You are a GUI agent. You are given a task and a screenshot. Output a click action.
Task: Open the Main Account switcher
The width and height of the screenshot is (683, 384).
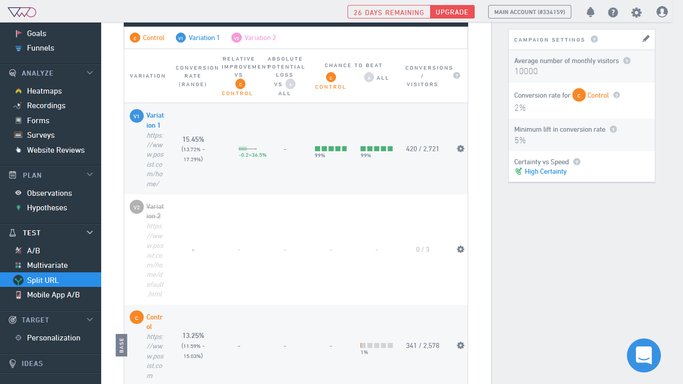(x=529, y=12)
